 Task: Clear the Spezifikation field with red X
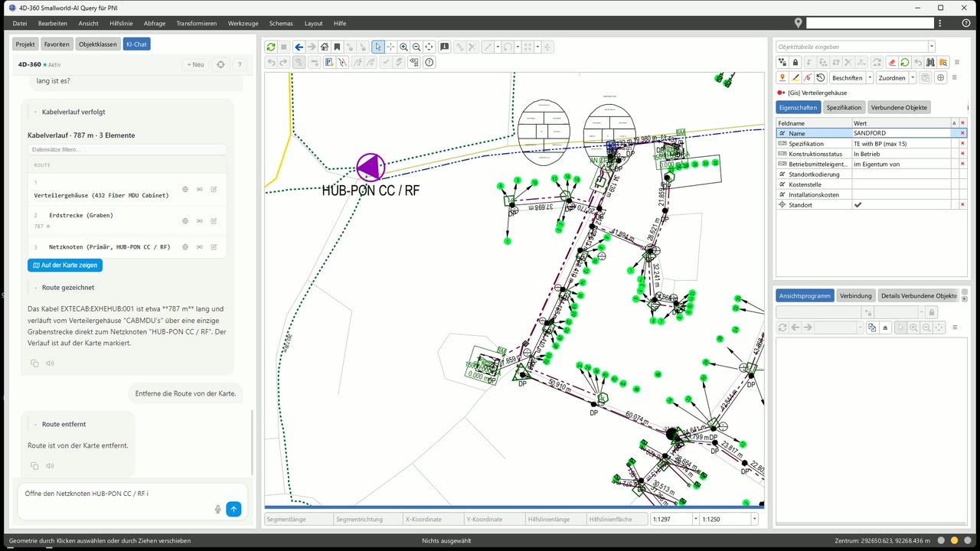pyautogui.click(x=962, y=144)
